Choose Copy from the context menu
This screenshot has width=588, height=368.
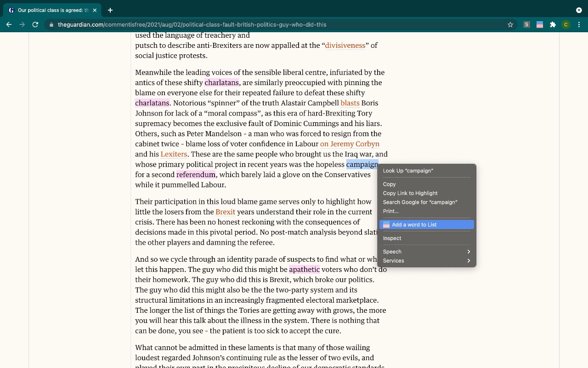pyautogui.click(x=389, y=184)
